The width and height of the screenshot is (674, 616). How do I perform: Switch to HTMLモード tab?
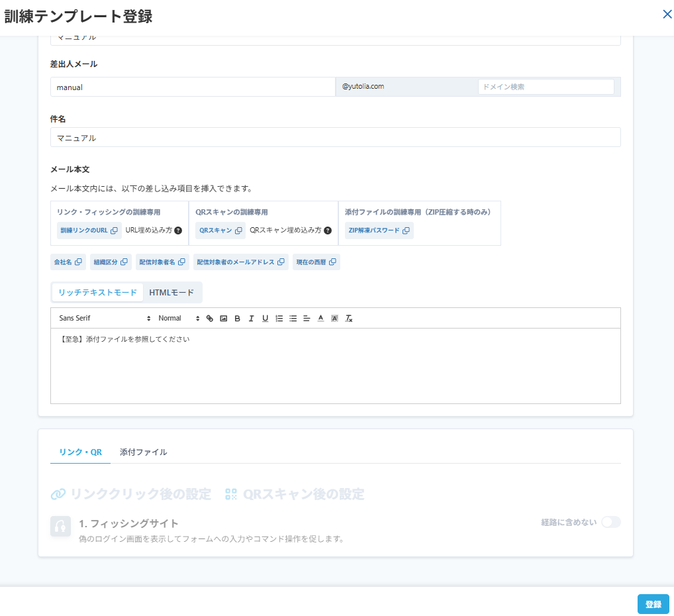[x=171, y=293]
